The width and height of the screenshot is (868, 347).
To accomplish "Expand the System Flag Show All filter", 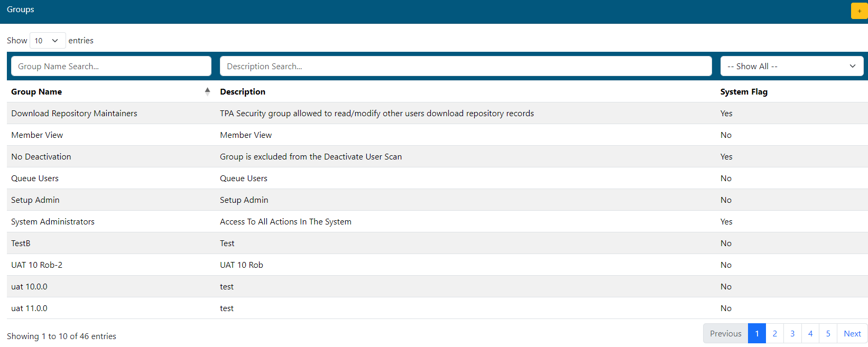I will pos(791,67).
